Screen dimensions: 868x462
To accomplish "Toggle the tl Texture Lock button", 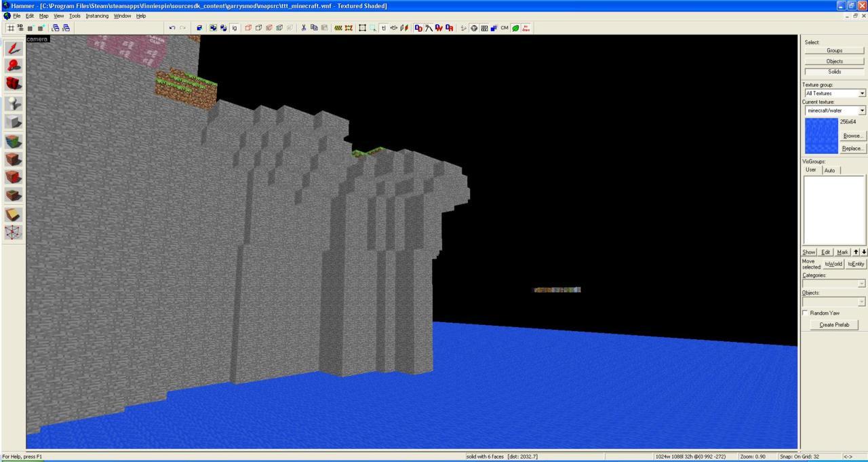I will coord(383,28).
